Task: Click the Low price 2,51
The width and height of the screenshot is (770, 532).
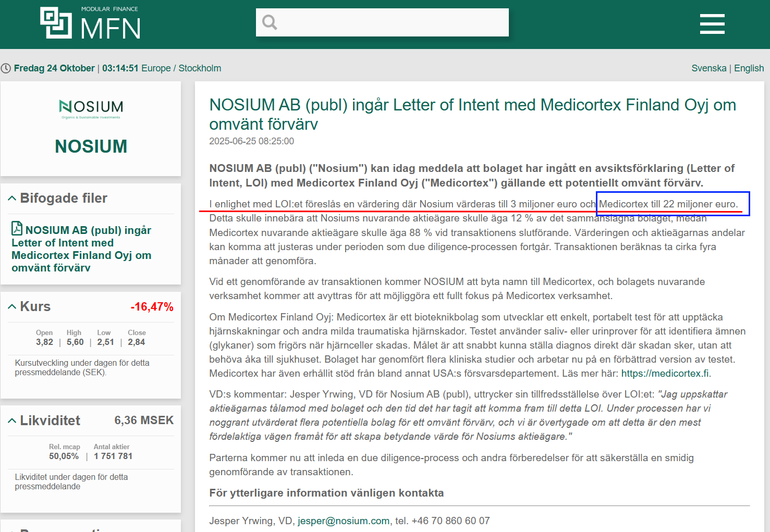Action: (105, 342)
